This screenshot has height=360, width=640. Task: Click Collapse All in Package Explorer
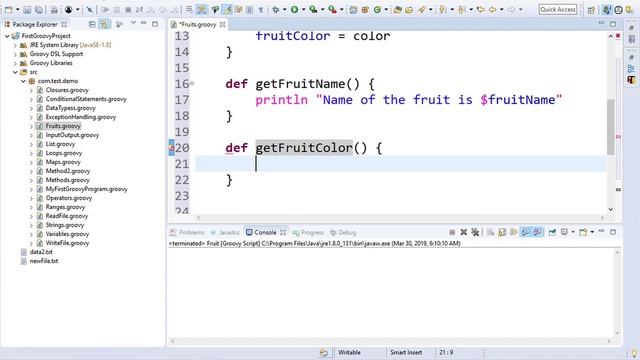92,24
